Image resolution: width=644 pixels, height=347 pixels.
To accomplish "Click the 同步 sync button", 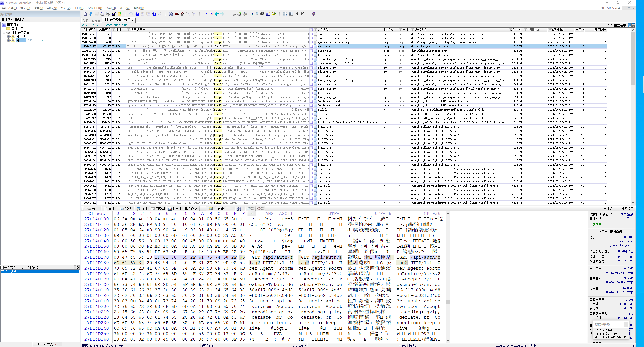I will (x=221, y=208).
